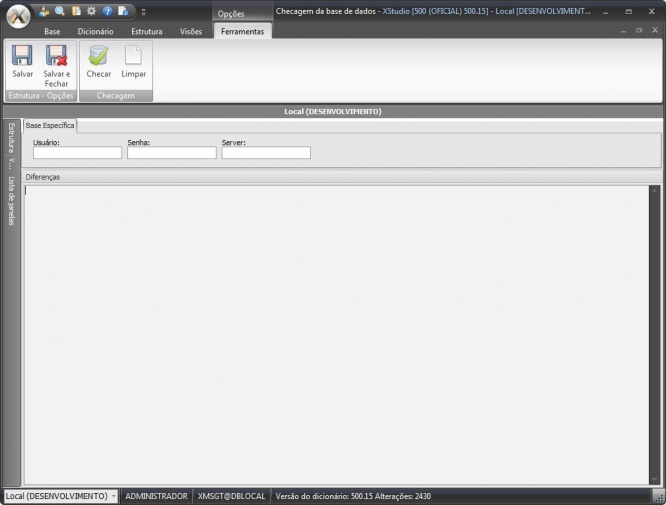666x505 pixels.
Task: Switch to the Dicionário ribbon tab
Action: click(95, 32)
